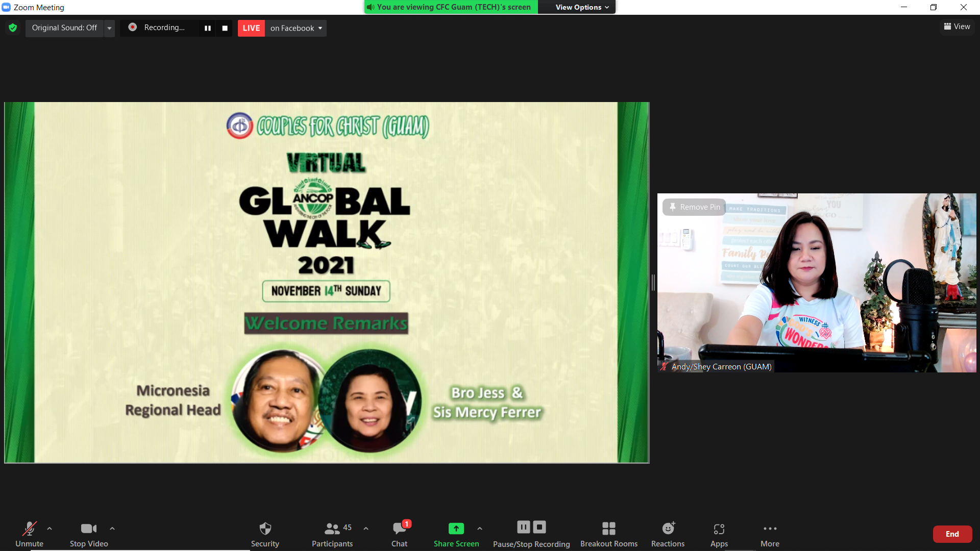Click "You are viewing CFC Guam (TECH)'s screen" banner
This screenshot has height=551, width=980.
point(450,7)
